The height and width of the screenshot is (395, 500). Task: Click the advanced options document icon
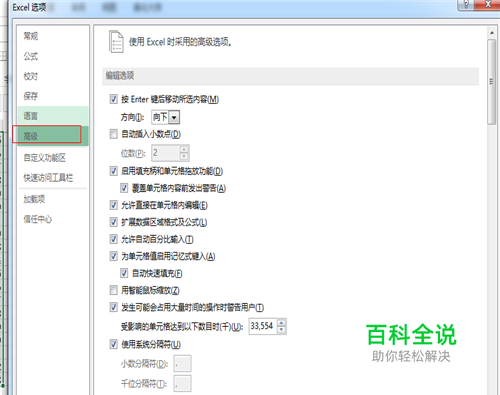116,42
